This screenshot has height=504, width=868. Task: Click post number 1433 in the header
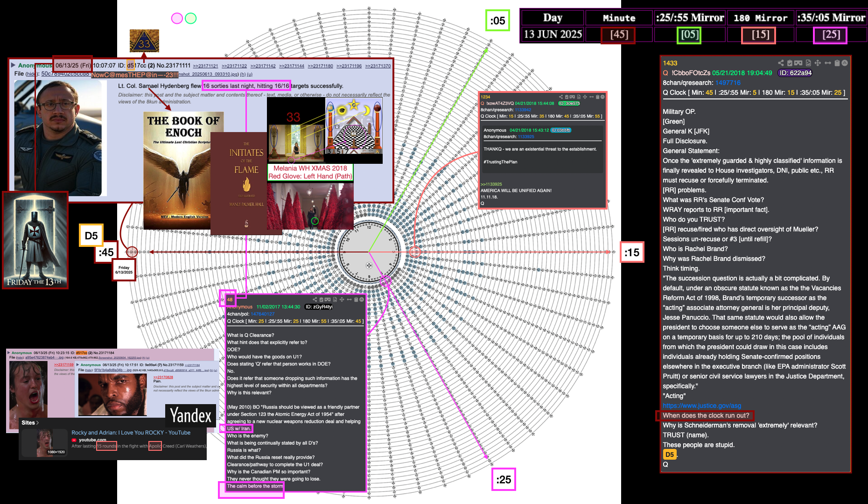(x=670, y=63)
